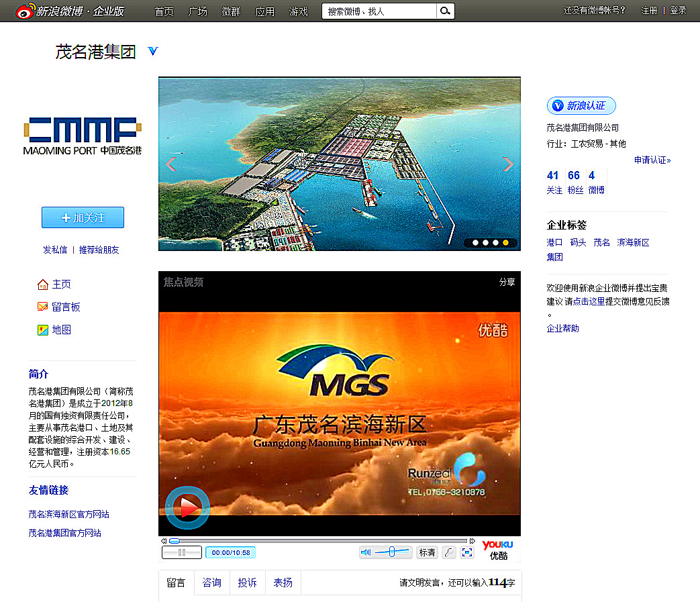Adjust the video volume slider
The width and height of the screenshot is (700, 602).
(x=392, y=552)
